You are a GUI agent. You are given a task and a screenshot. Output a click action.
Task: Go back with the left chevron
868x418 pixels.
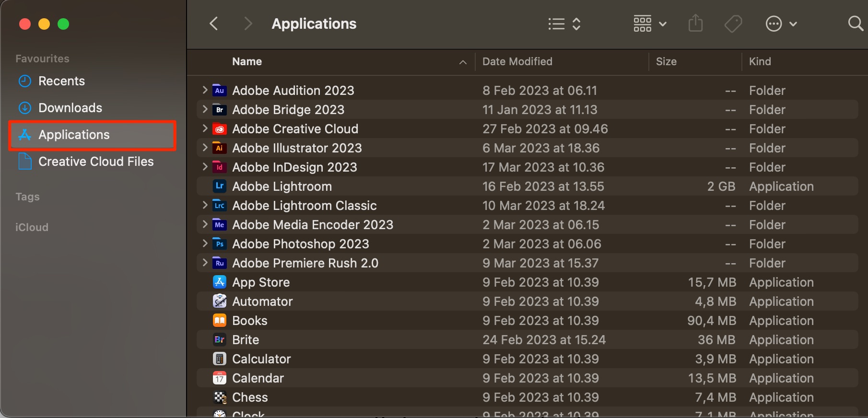(x=214, y=23)
